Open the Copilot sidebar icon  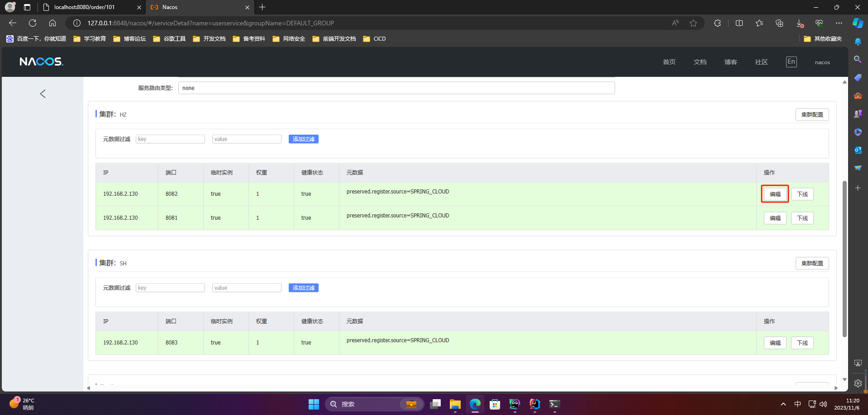[x=858, y=23]
